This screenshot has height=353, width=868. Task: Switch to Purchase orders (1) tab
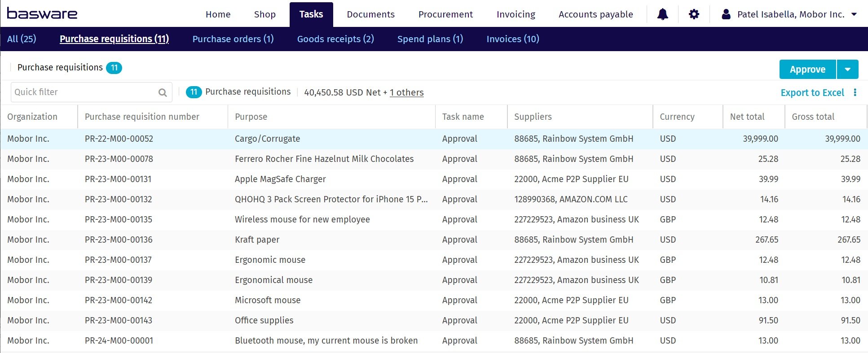(233, 39)
